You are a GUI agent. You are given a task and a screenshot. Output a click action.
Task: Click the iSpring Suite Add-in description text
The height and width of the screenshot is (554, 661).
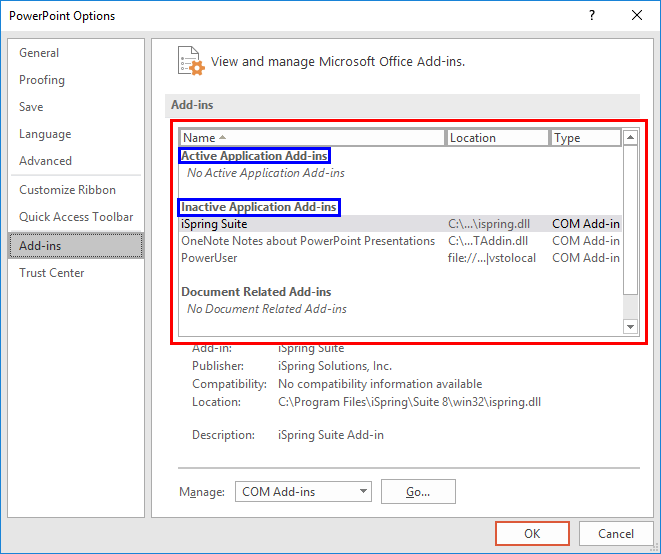[x=331, y=435]
